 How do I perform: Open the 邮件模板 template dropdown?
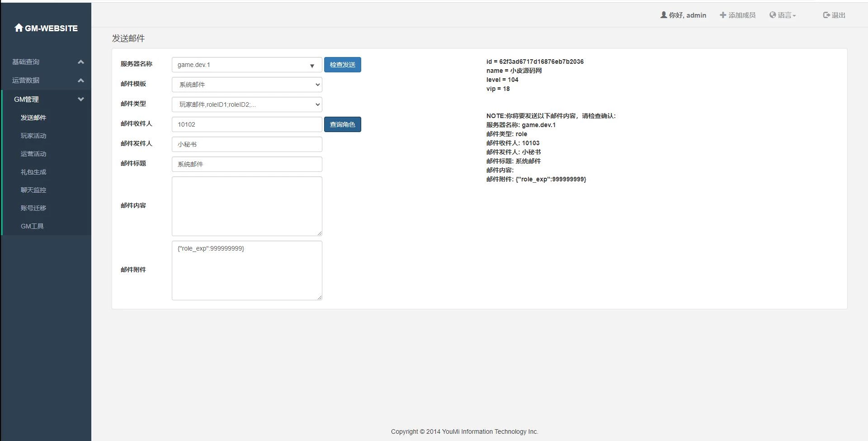click(246, 85)
